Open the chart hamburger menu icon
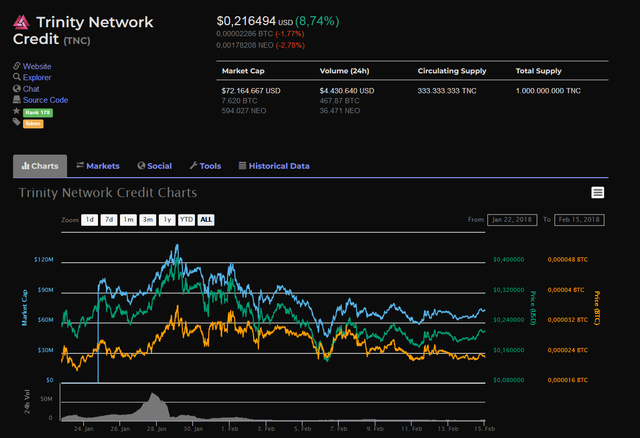The height and width of the screenshot is (438, 640). [598, 193]
